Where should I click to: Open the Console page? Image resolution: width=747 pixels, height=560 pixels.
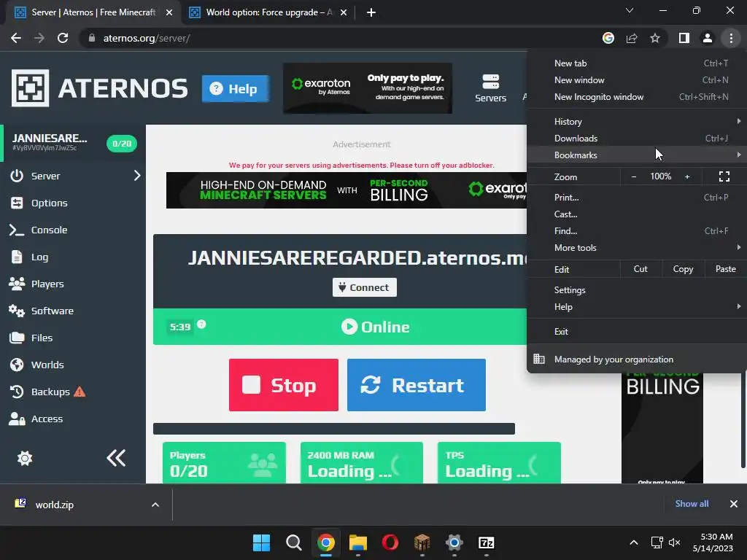click(x=73, y=230)
